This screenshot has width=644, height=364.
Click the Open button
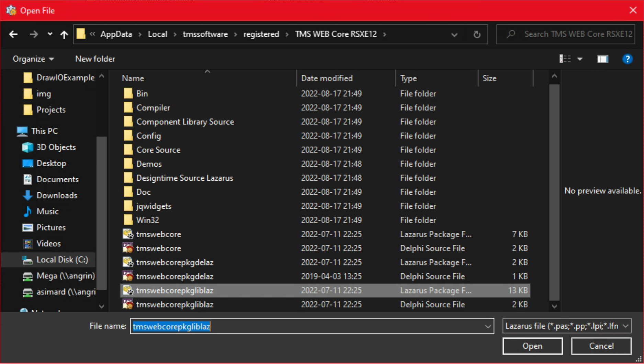click(532, 346)
